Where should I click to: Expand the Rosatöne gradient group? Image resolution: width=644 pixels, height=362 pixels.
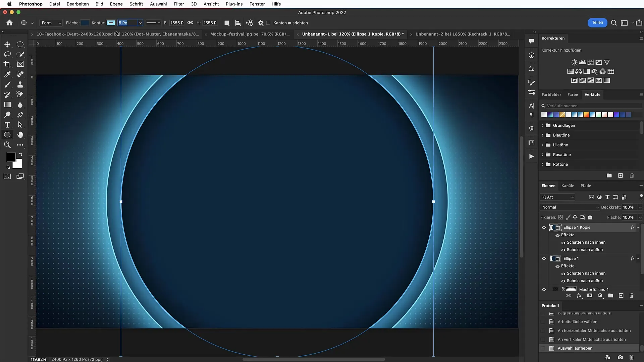[x=542, y=154]
